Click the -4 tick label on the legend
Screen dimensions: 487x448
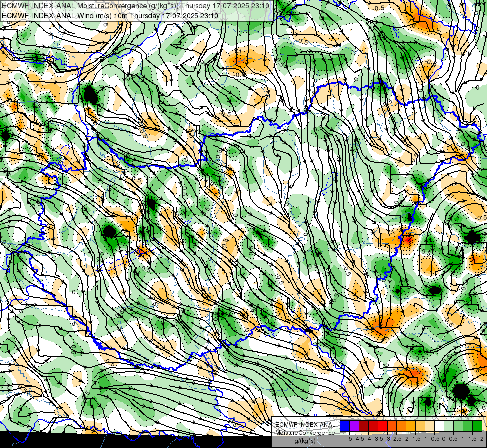(x=368, y=439)
